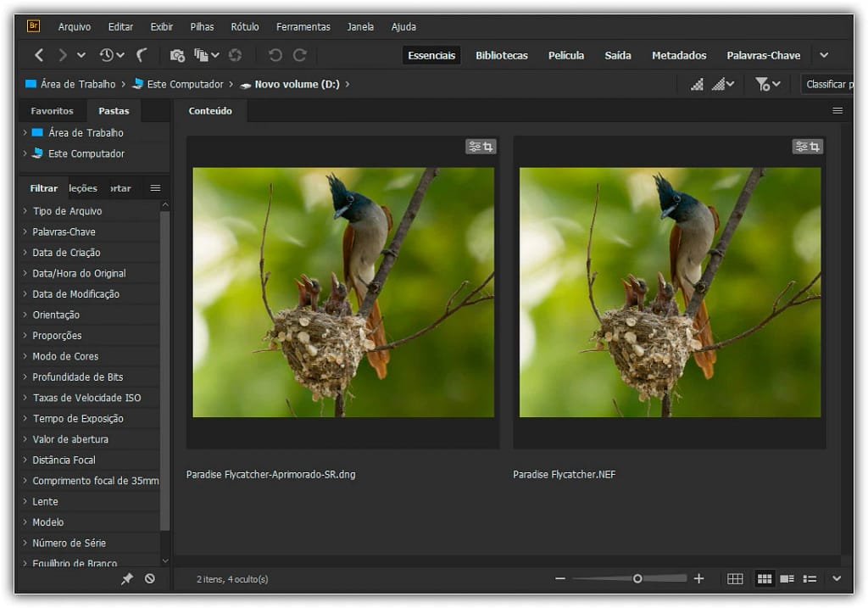868x608 pixels.
Task: Go forward with the right arrow icon
Action: click(x=63, y=55)
